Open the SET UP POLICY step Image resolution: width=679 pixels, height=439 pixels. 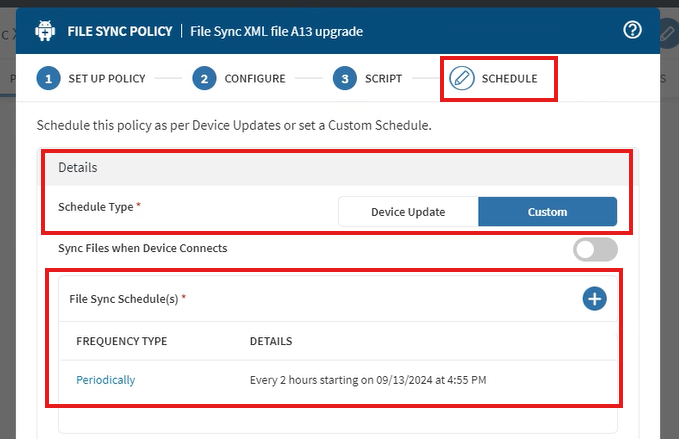107,79
